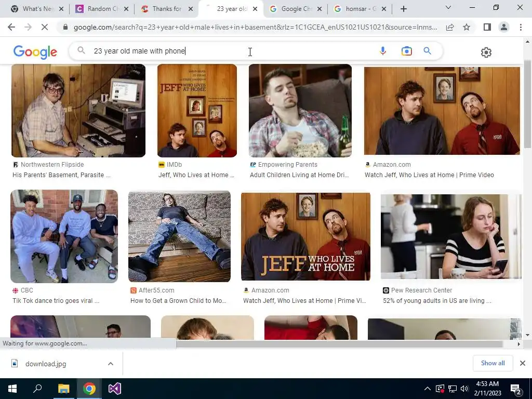Search by image with the camera icon
Image resolution: width=532 pixels, height=399 pixels.
[406, 51]
